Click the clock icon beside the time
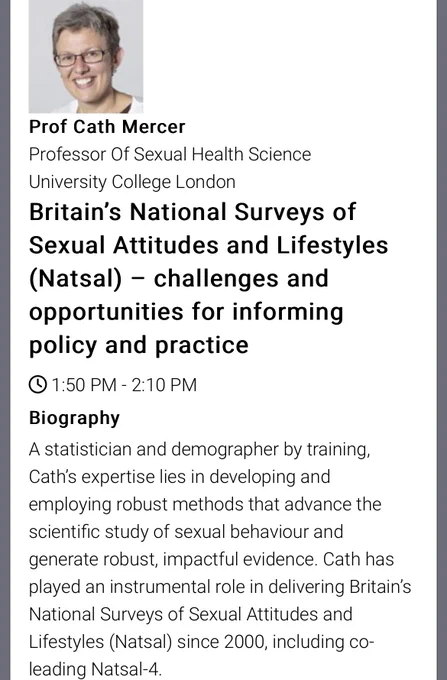The height and width of the screenshot is (680, 447). pos(37,385)
